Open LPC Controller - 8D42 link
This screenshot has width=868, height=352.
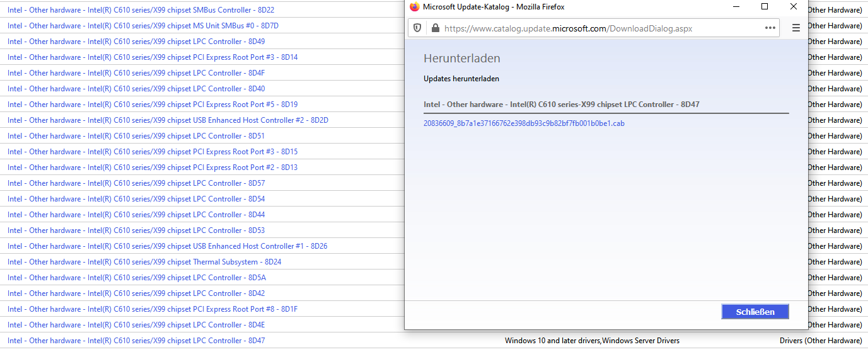136,293
